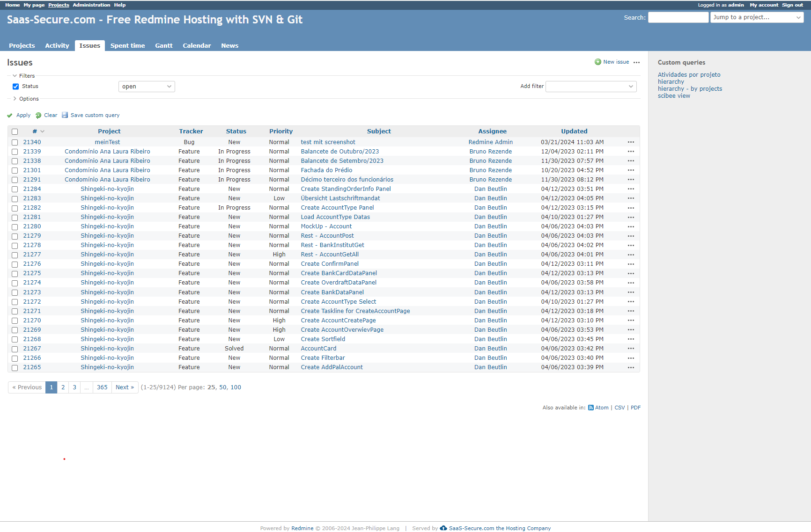Open actions menu for issue 21338
This screenshot has height=532, width=811.
(x=631, y=161)
